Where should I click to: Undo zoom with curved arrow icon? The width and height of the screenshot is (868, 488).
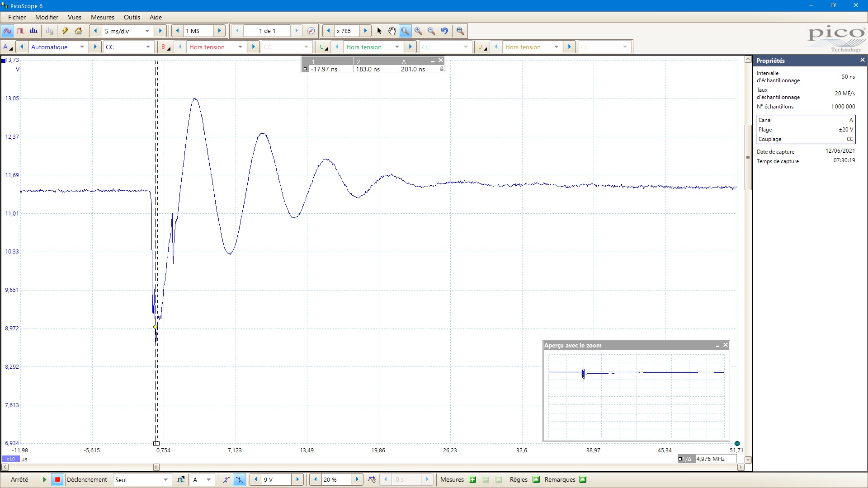(444, 31)
